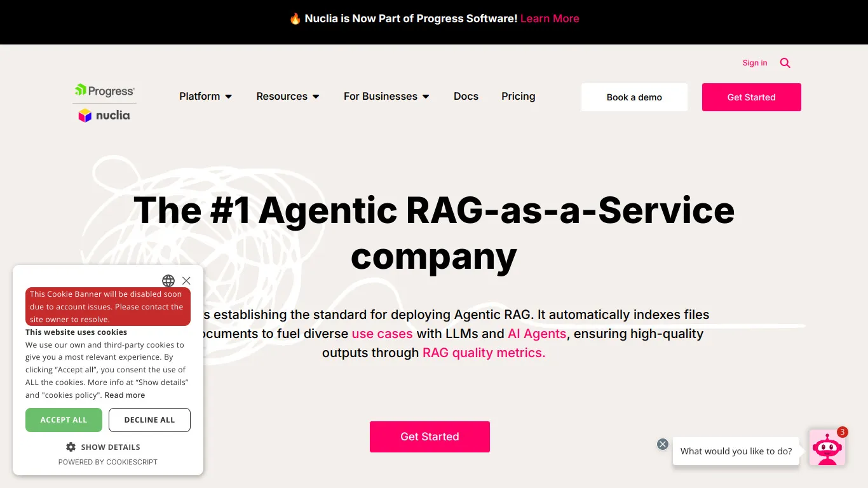Open the cookie policy Read more link
The height and width of the screenshot is (488, 868).
125,395
